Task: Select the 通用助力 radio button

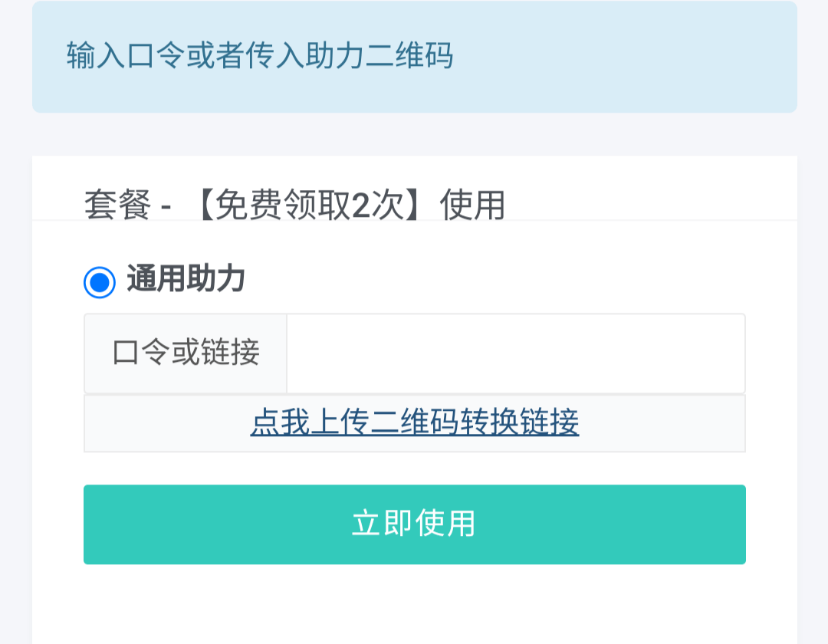Action: pyautogui.click(x=100, y=282)
